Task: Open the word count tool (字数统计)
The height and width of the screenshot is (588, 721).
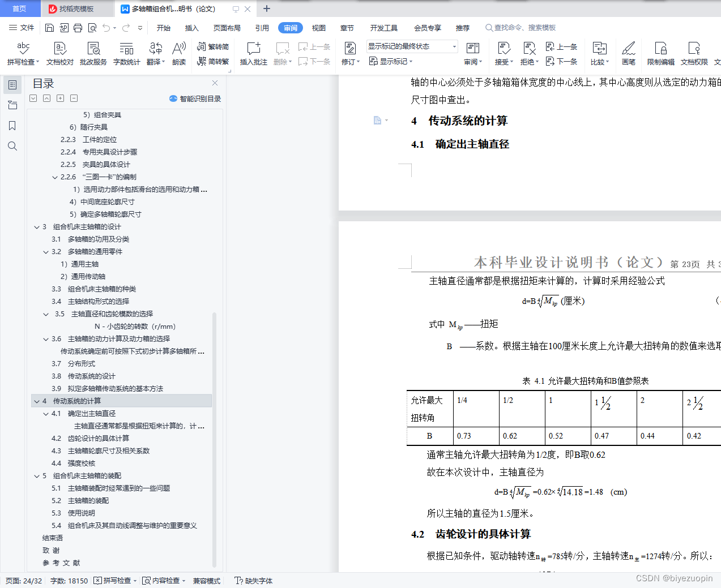Action: 126,54
